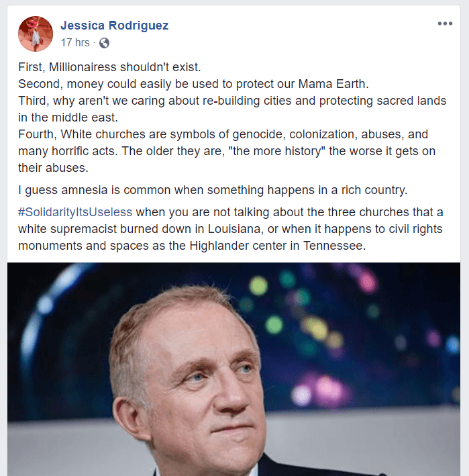
Task: Open the post options three-dot menu
Action: [445, 23]
